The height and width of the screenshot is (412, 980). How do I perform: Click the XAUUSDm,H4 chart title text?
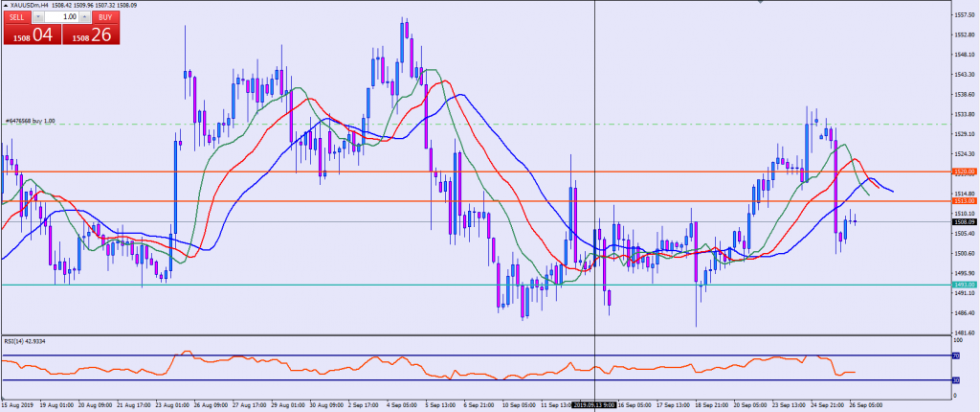click(29, 5)
